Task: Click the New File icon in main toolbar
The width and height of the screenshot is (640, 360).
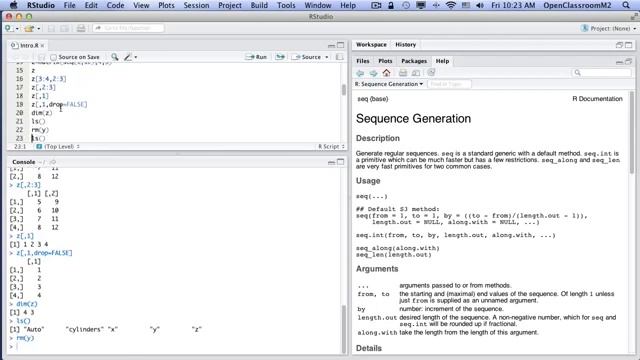Action: (x=9, y=28)
